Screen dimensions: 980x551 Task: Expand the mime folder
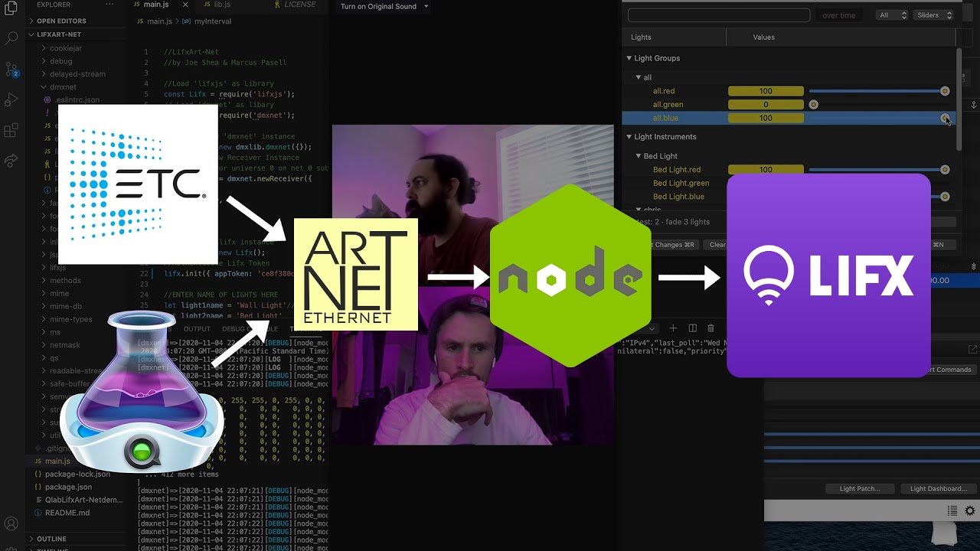[59, 294]
